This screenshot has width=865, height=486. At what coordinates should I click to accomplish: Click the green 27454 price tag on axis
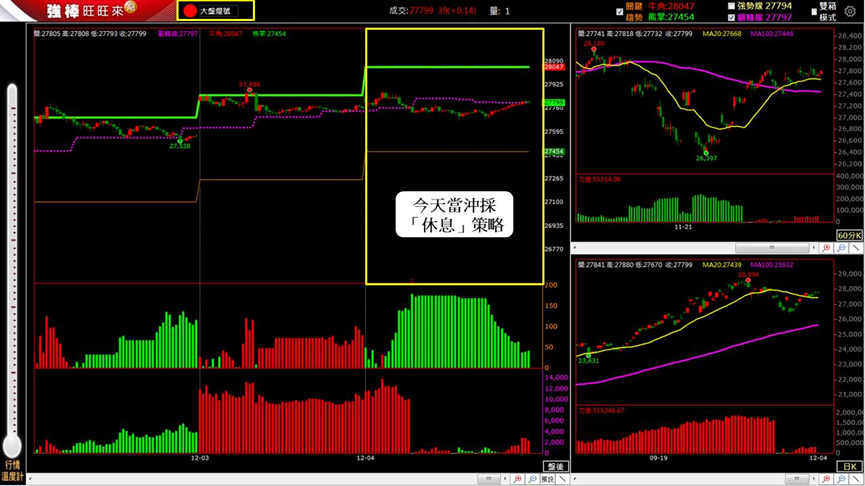(554, 152)
